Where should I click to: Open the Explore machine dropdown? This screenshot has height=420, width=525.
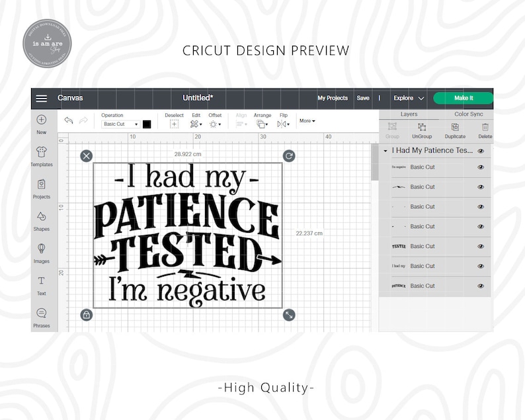pyautogui.click(x=409, y=98)
